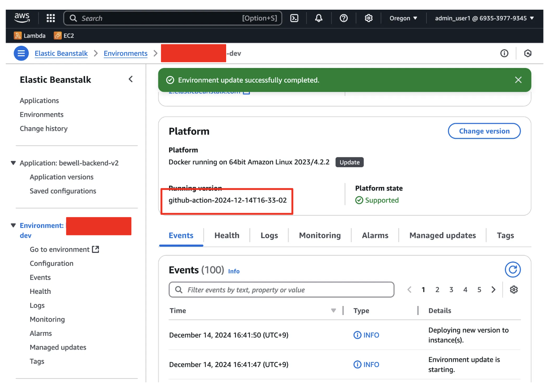552x392 pixels.
Task: Sort events by Time column arrow
Action: 333,311
